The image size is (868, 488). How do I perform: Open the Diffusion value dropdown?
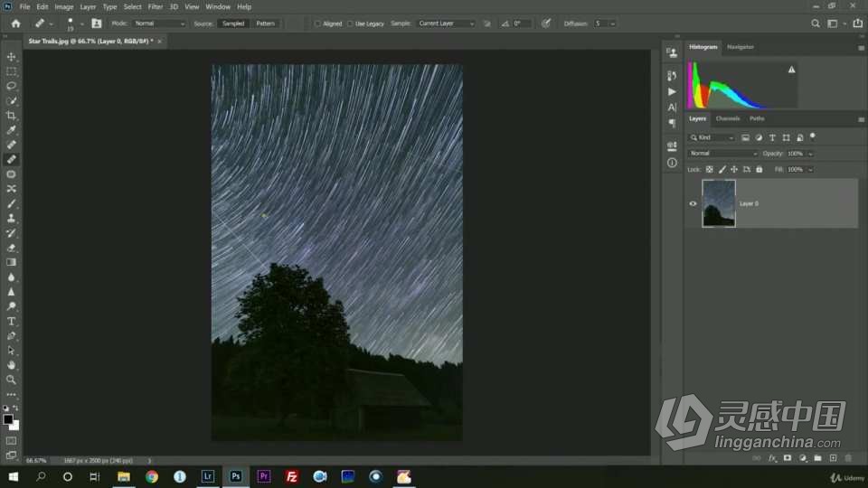click(x=612, y=23)
